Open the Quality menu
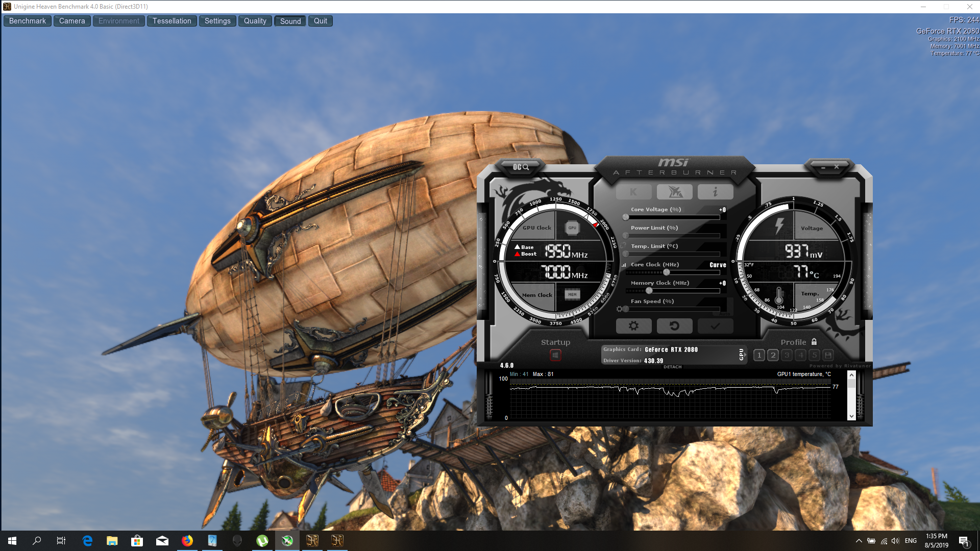Screen dimensions: 980x551 255,21
